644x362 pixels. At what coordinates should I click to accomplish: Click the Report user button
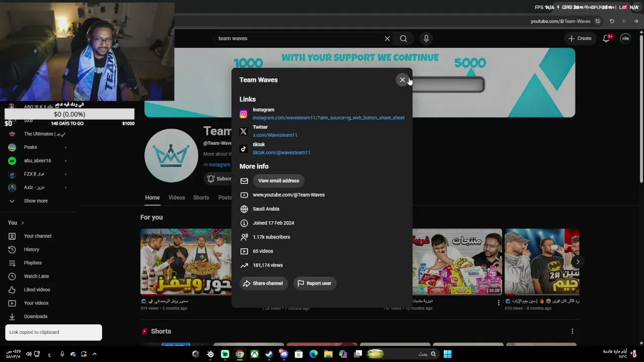pos(315,283)
